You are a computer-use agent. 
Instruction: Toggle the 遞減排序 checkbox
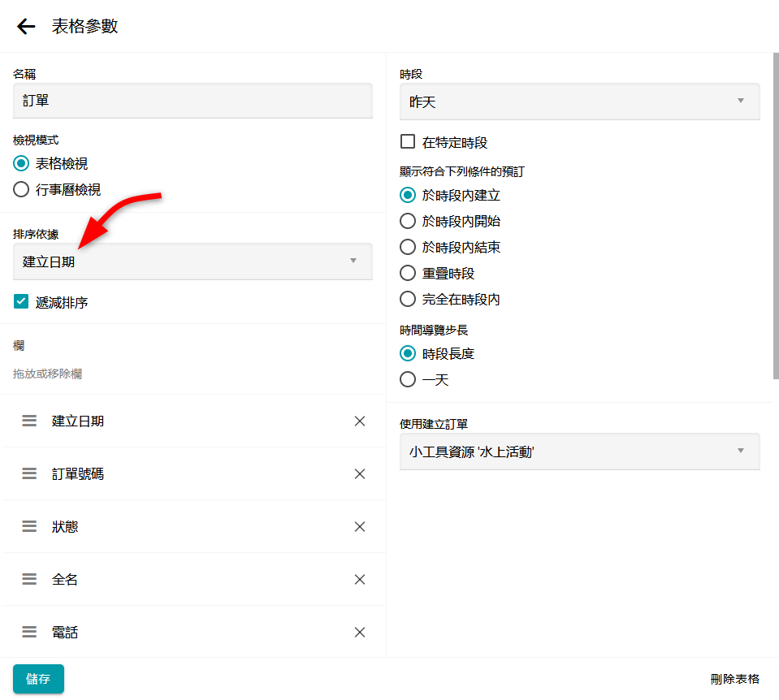click(x=22, y=302)
